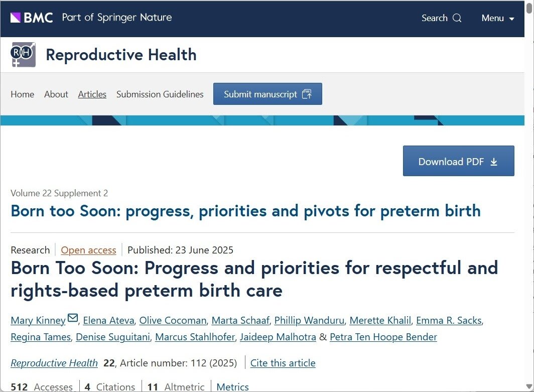534x392 pixels.
Task: Click the envelope icon beside Mary Kinney
Action: point(73,318)
